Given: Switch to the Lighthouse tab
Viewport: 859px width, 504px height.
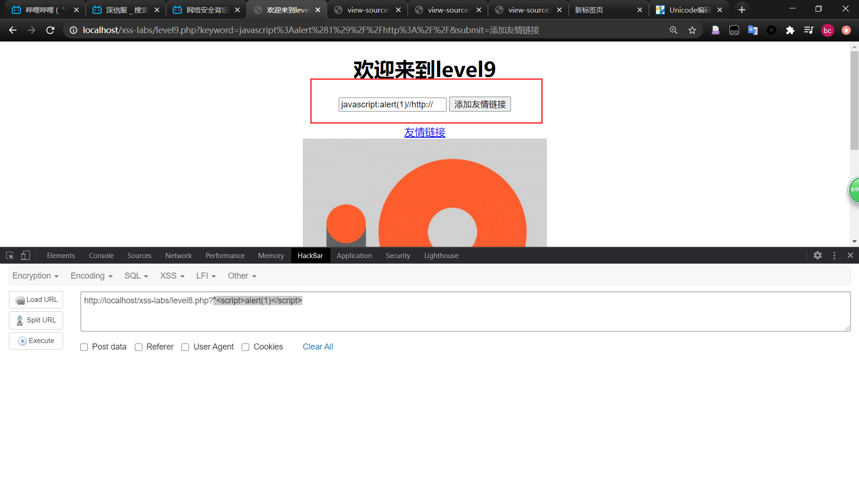Looking at the screenshot, I should (x=441, y=256).
